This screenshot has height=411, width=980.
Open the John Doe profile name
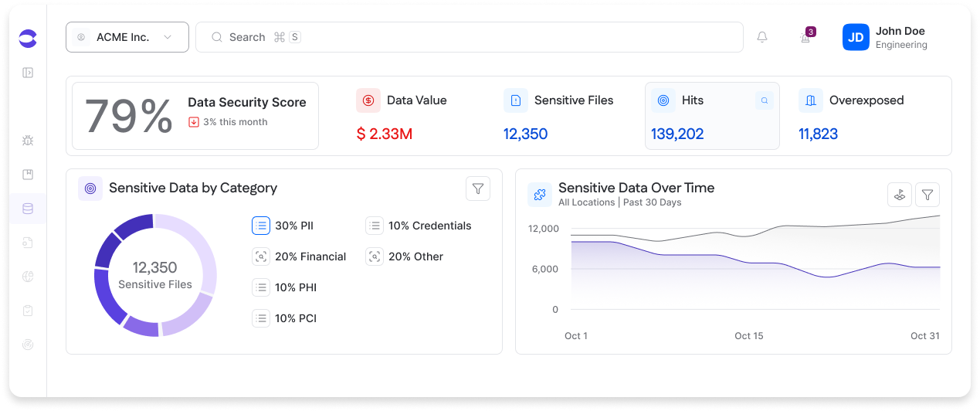[900, 31]
